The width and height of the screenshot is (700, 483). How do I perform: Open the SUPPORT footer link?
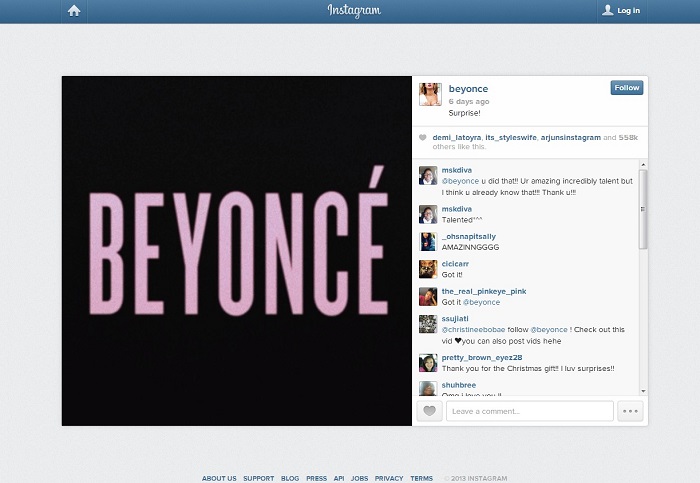point(258,478)
